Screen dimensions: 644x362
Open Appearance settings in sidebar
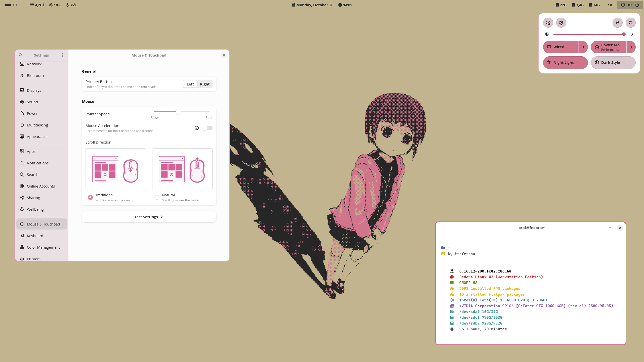pos(37,137)
